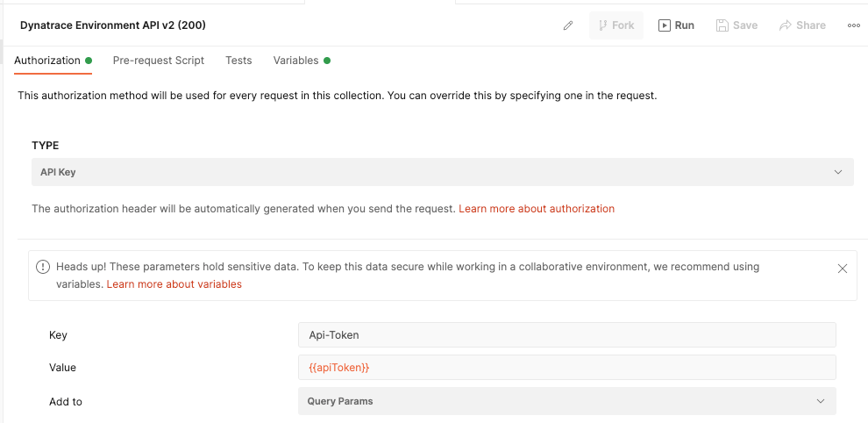Switch to the Tests tab
868x423 pixels.
coord(238,61)
